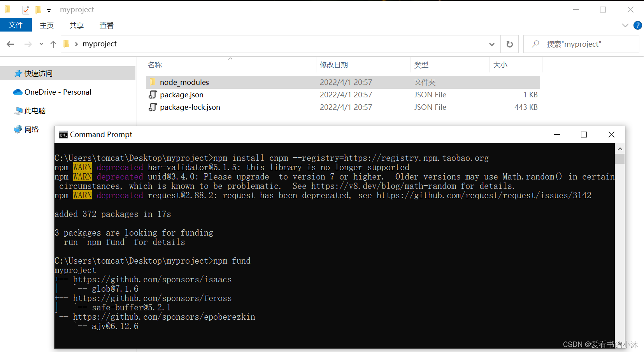Click the Command Prompt window icon
Screen dimensions: 644x352
[x=63, y=135]
